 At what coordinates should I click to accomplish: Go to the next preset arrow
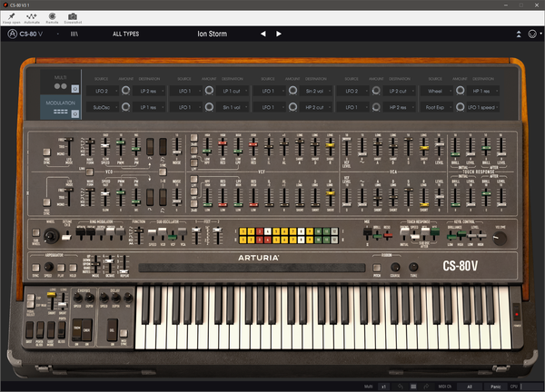click(279, 34)
